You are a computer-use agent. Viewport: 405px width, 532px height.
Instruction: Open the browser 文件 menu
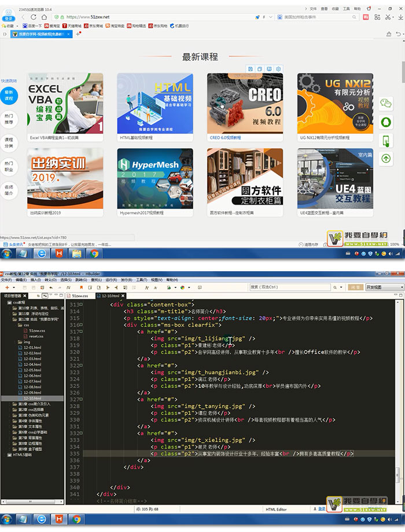(313, 9)
